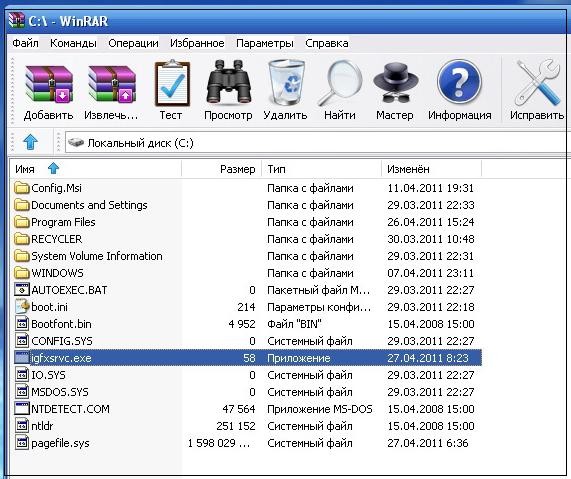Viewport: 571px width, 479px height.
Task: Click the Исправить repair tools icon
Action: tap(538, 83)
